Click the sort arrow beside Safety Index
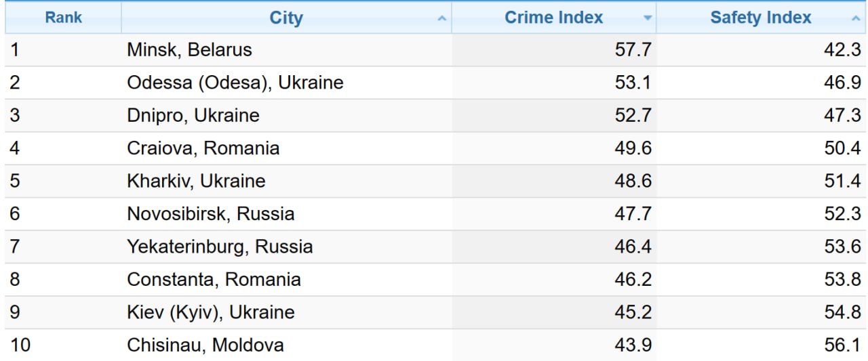 [855, 19]
